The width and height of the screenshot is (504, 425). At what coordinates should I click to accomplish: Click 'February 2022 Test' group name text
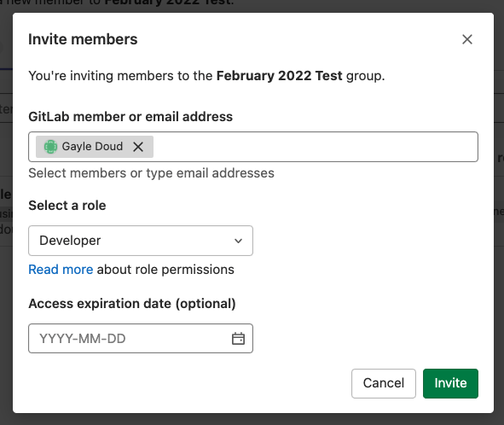coord(280,76)
